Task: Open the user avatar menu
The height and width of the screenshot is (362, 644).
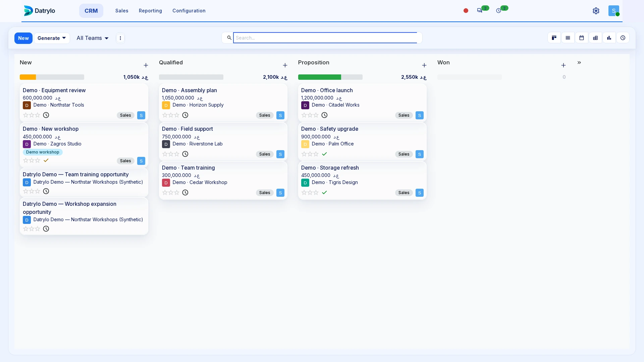Action: (x=614, y=11)
